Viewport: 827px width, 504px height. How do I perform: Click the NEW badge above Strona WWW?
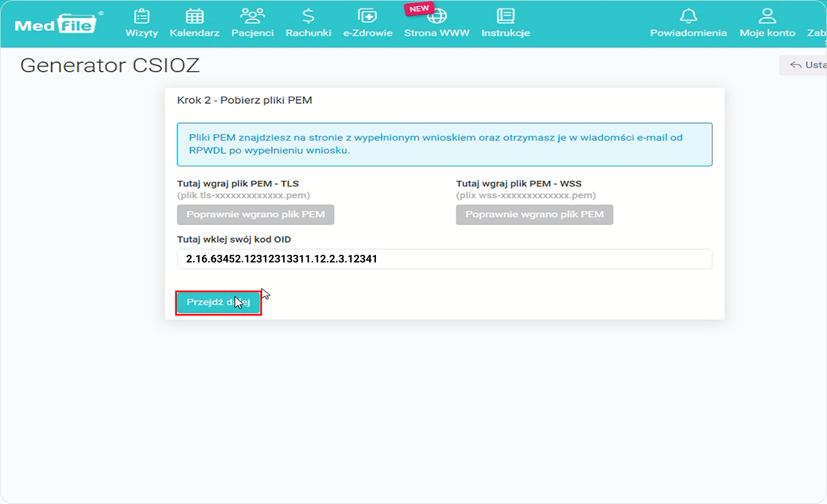419,9
